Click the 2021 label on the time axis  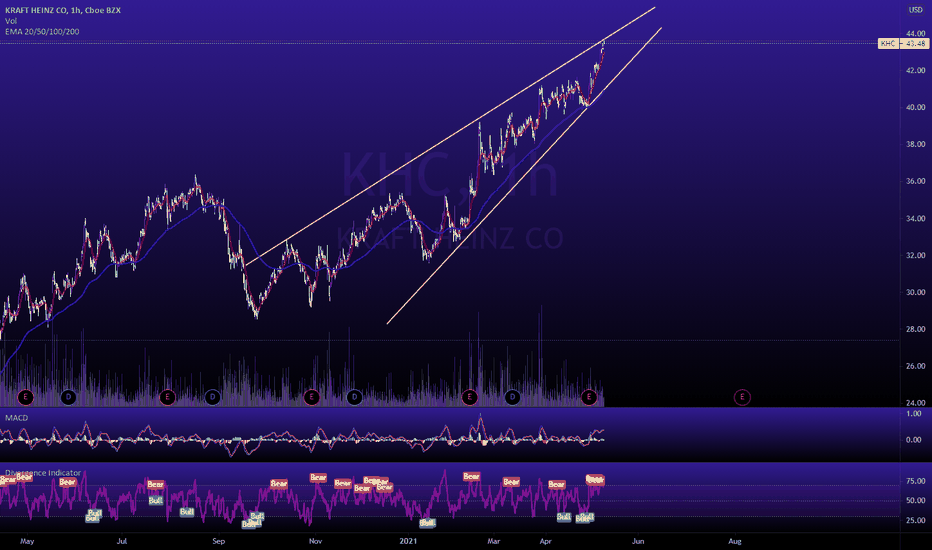(408, 541)
